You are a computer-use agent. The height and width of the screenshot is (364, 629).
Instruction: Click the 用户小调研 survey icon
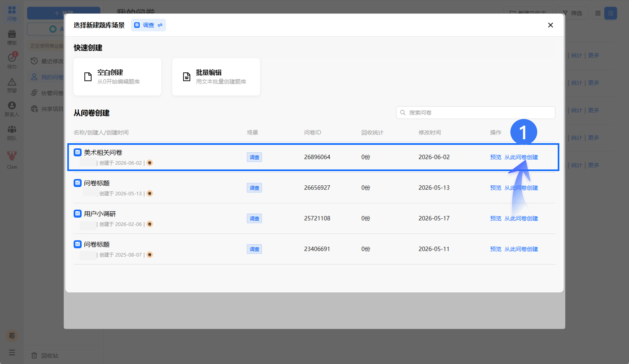pyautogui.click(x=78, y=214)
